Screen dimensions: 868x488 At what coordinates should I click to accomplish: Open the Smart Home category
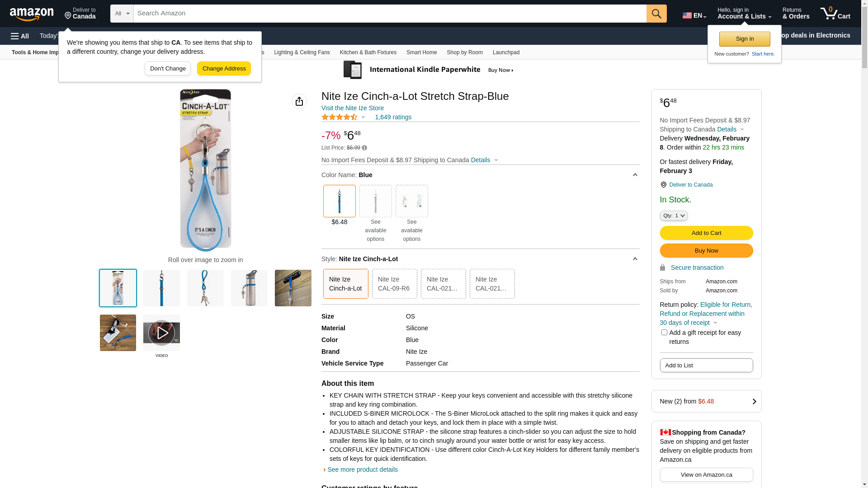421,52
